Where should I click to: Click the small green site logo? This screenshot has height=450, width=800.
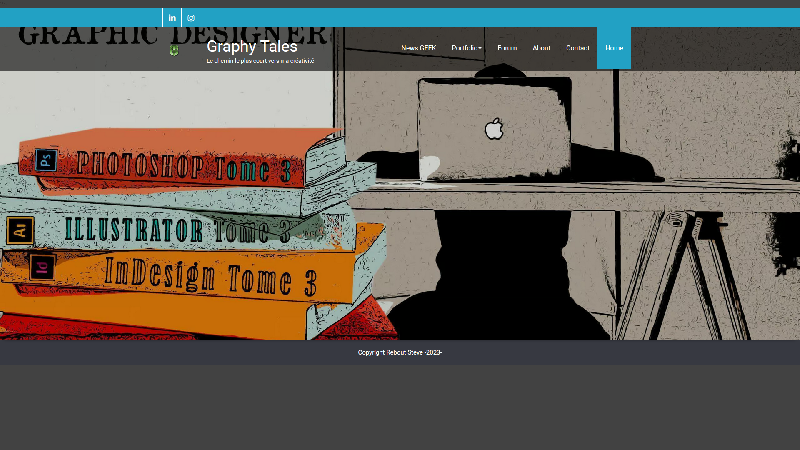tap(174, 50)
